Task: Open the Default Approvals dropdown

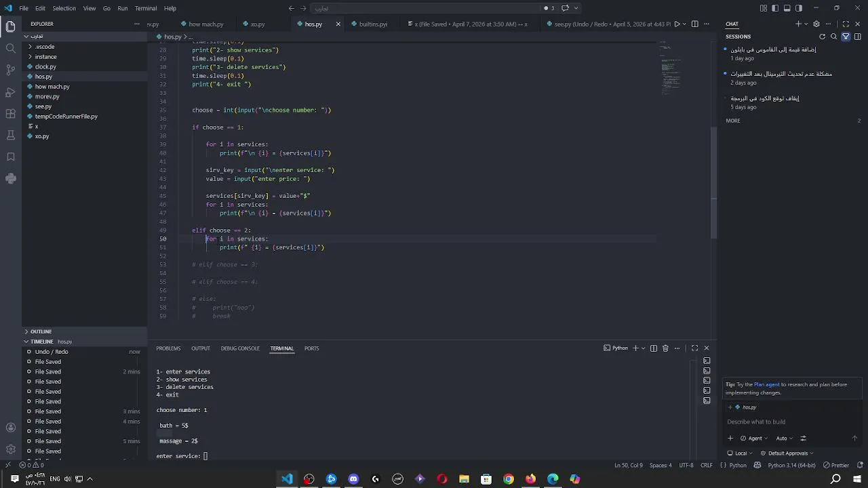Action: pos(787,453)
